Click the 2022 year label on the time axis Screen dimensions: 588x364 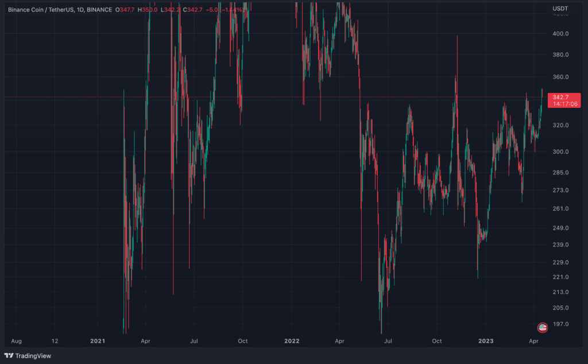(292, 341)
